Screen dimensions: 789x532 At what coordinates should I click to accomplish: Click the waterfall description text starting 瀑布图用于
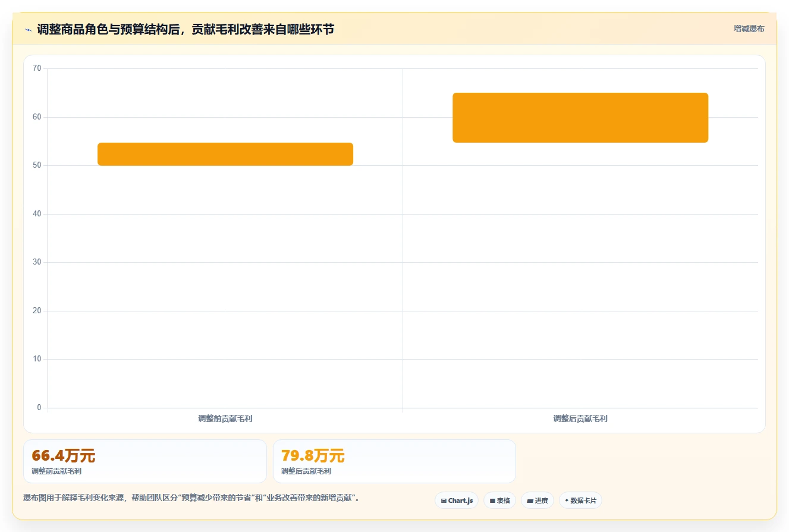click(x=191, y=498)
